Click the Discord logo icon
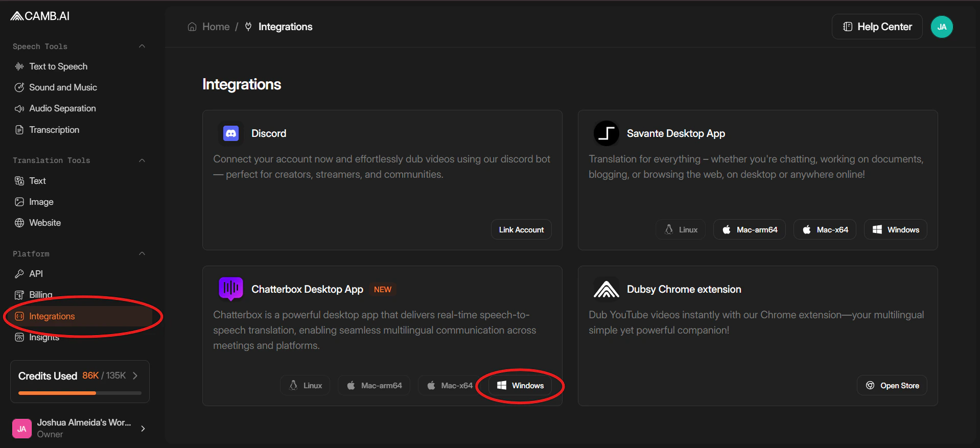Image resolution: width=980 pixels, height=448 pixels. pos(231,133)
